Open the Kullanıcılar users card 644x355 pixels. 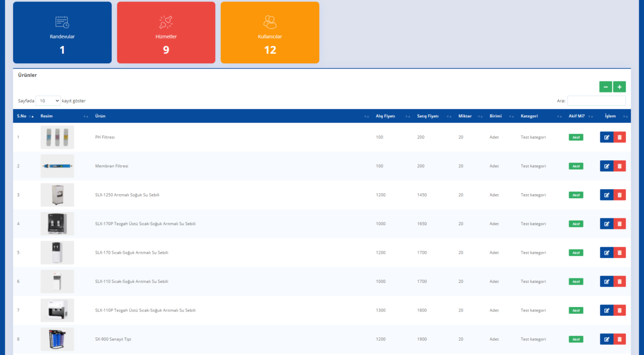pyautogui.click(x=270, y=32)
